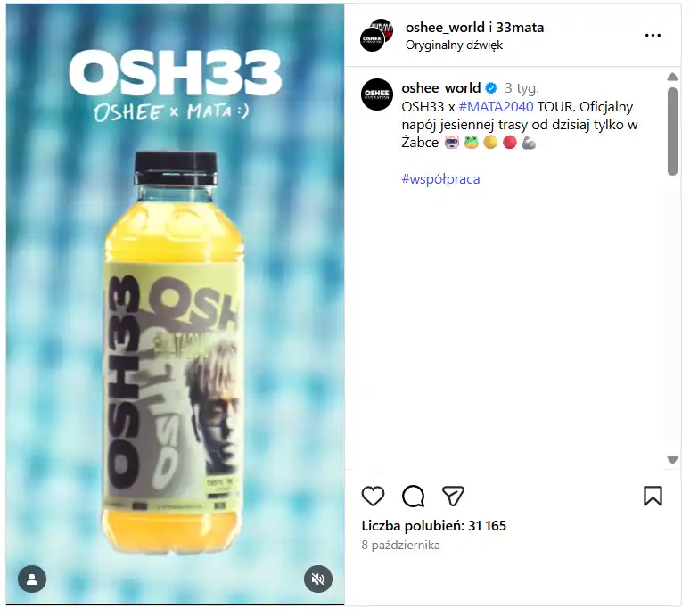Screen dimensions: 690x616
Task: Open the combined profile avatar in header
Action: (x=377, y=35)
